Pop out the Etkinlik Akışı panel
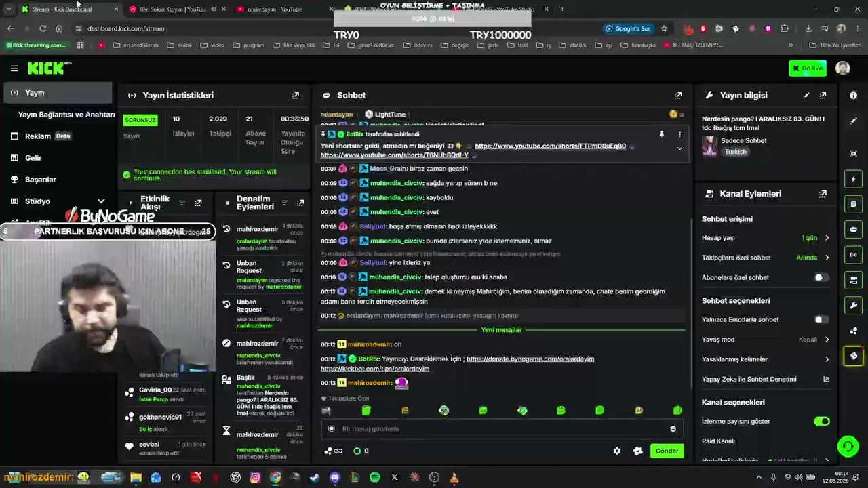 click(x=198, y=203)
